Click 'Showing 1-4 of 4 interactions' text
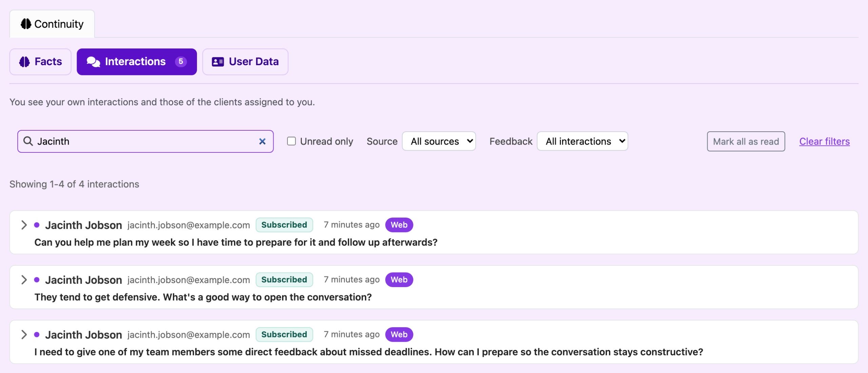This screenshot has width=868, height=373. coord(74,184)
